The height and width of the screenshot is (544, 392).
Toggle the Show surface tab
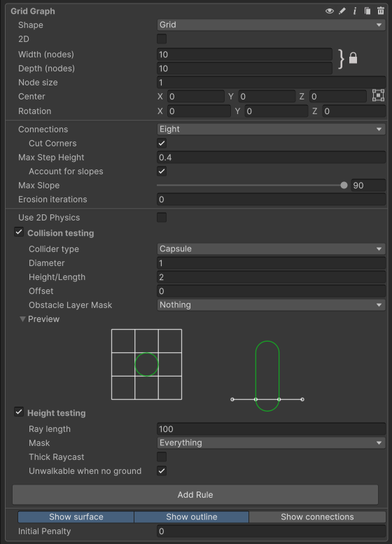(x=76, y=517)
